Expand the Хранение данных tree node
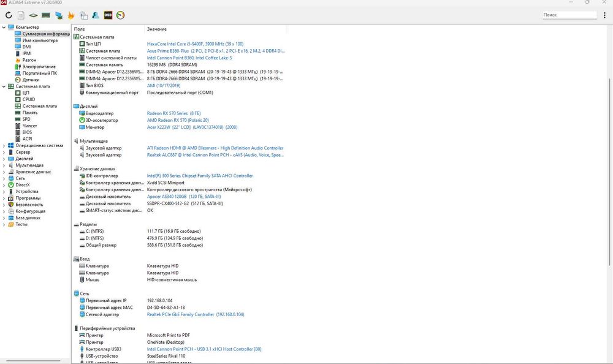Screen dimensions: 613x364 click(4, 172)
